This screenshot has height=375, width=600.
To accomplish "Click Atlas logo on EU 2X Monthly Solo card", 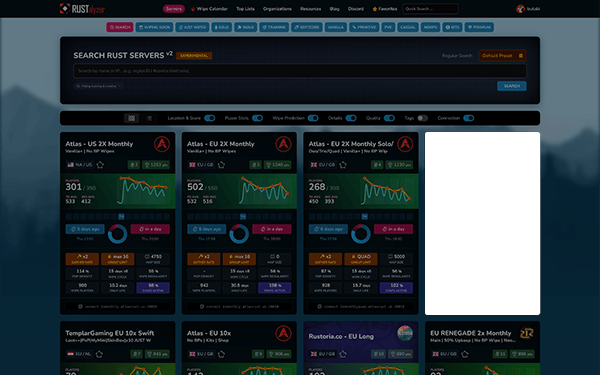I will point(405,144).
